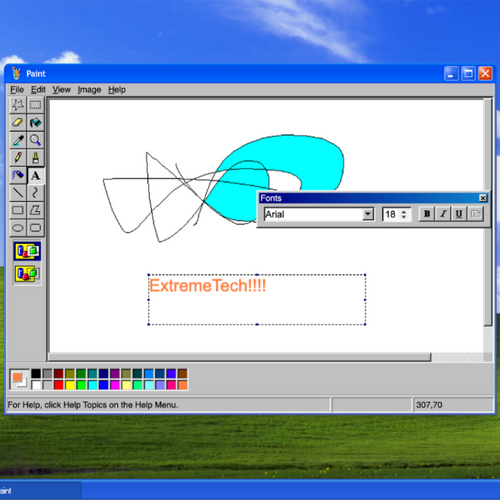Select the rectangular Select tool

[x=35, y=105]
